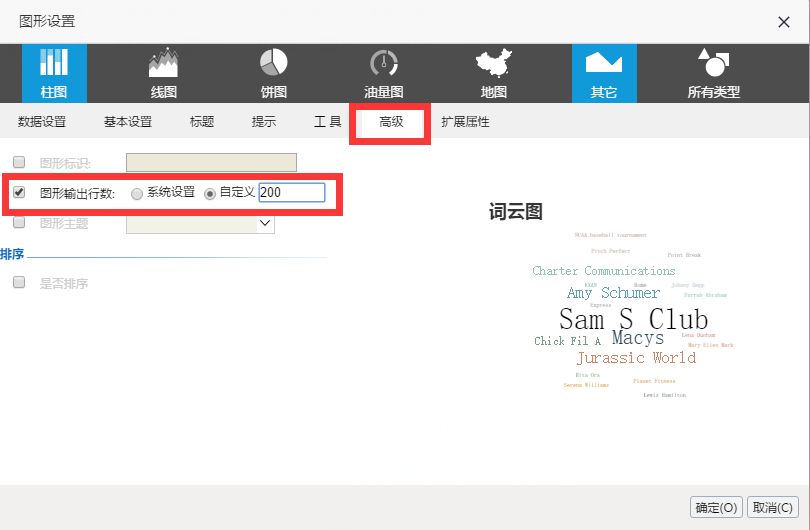This screenshot has height=530, width=810.
Task: Go to the 标题 tab
Action: coord(202,121)
